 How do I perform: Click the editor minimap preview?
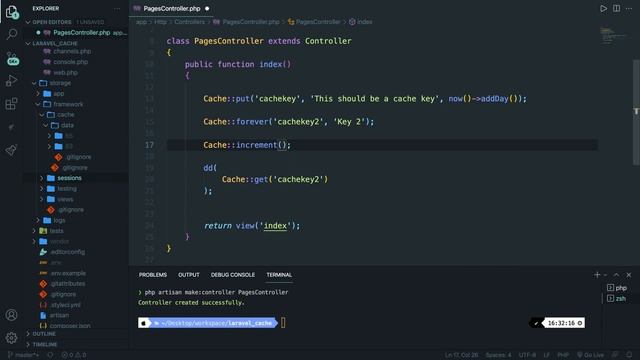point(613,36)
